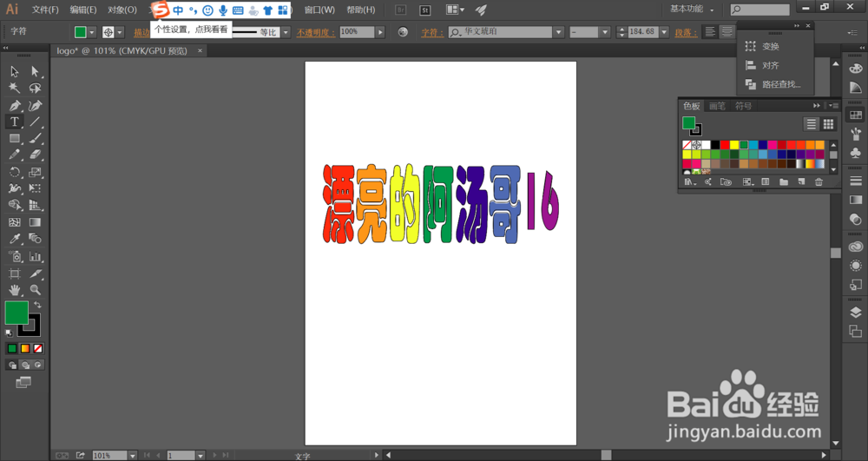Set paint mode to None
Screen dimensions: 868x461
click(x=37, y=348)
